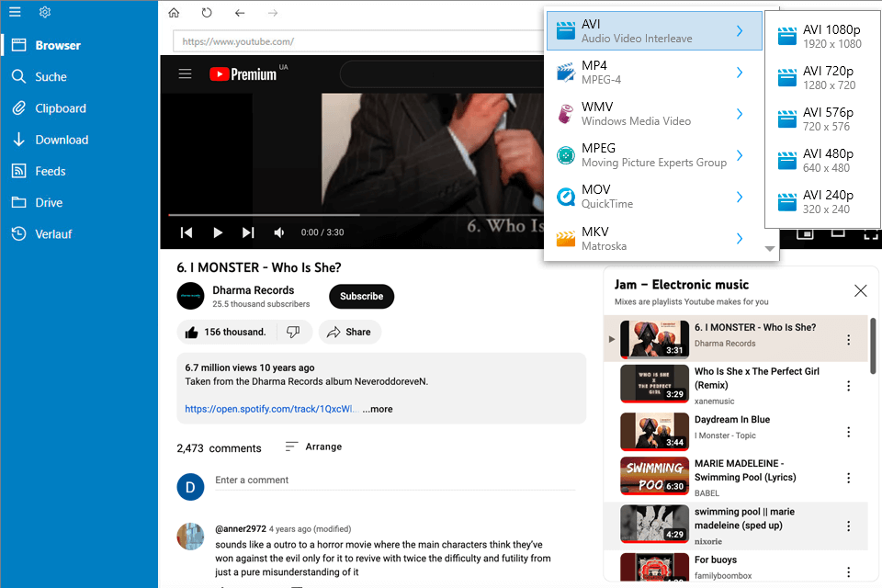The width and height of the screenshot is (882, 588).
Task: Choose AVI 720p resolution
Action: (822, 78)
